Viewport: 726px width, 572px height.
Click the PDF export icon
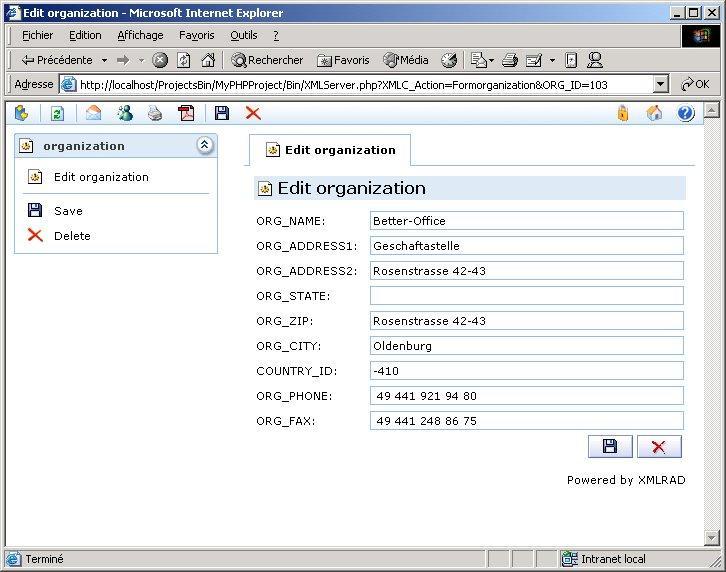(x=186, y=114)
